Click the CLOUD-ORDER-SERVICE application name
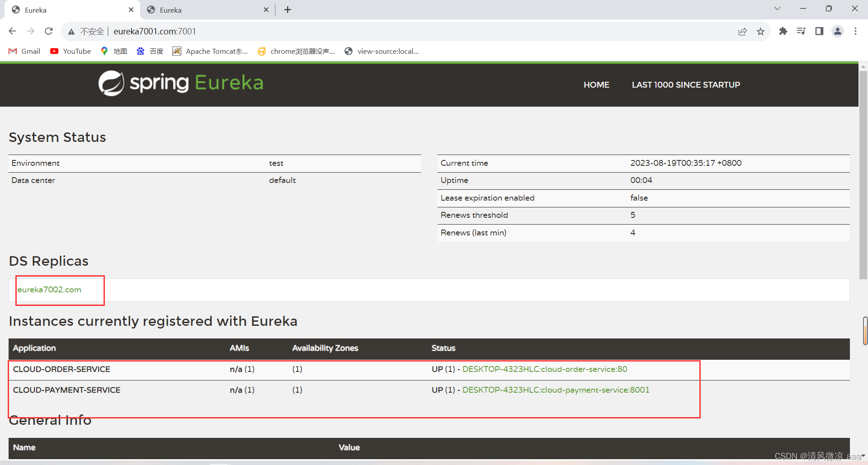Viewport: 868px width, 465px height. tap(61, 369)
